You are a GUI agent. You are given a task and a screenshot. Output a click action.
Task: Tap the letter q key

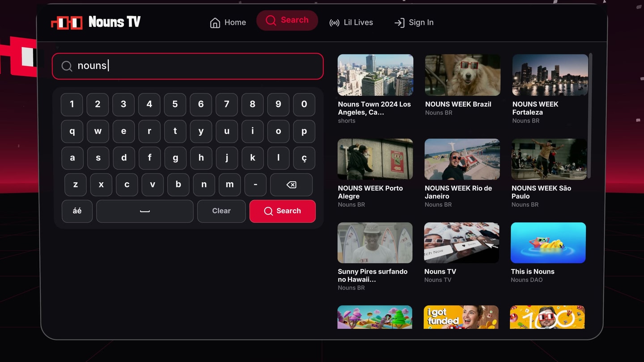tap(72, 131)
